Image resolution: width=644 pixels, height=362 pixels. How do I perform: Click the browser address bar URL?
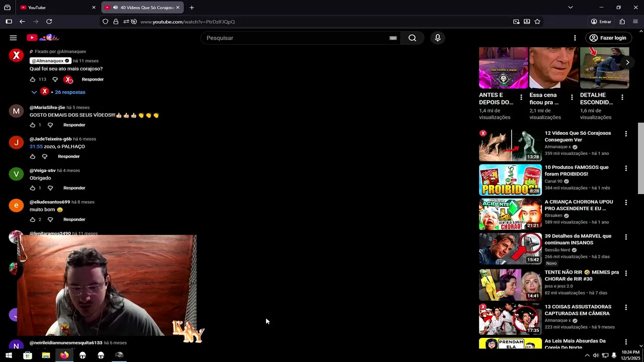click(x=188, y=22)
